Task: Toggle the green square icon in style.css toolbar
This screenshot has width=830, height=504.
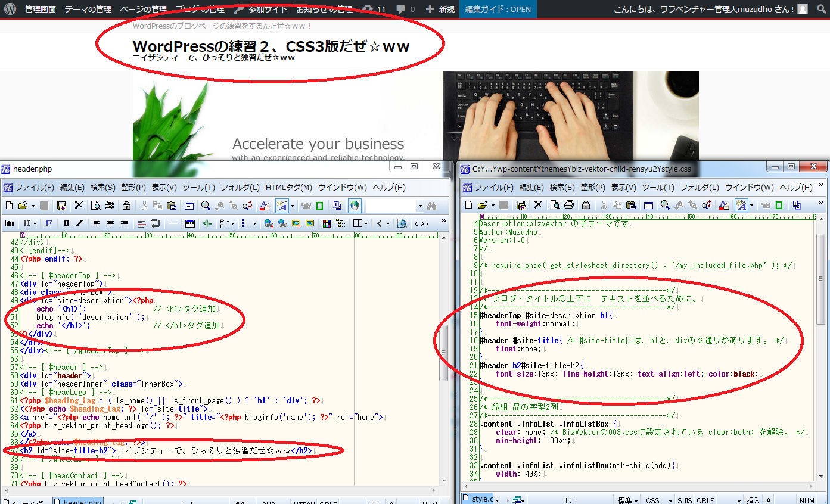Action: click(779, 205)
